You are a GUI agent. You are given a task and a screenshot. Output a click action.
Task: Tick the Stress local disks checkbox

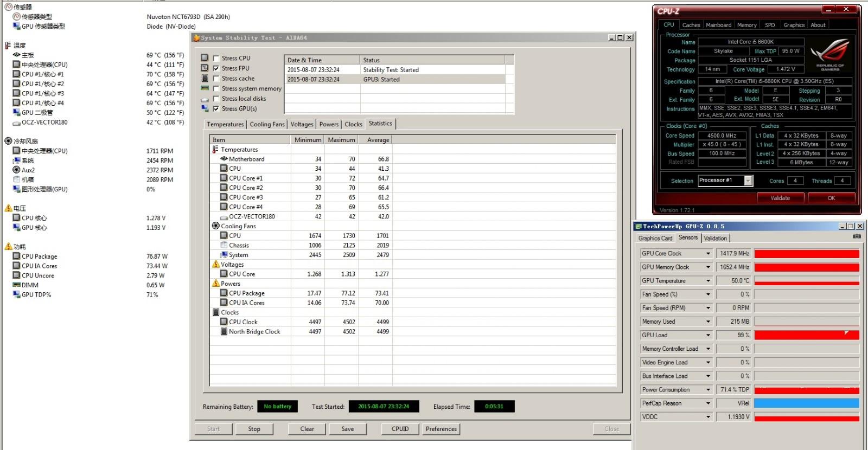pyautogui.click(x=216, y=99)
